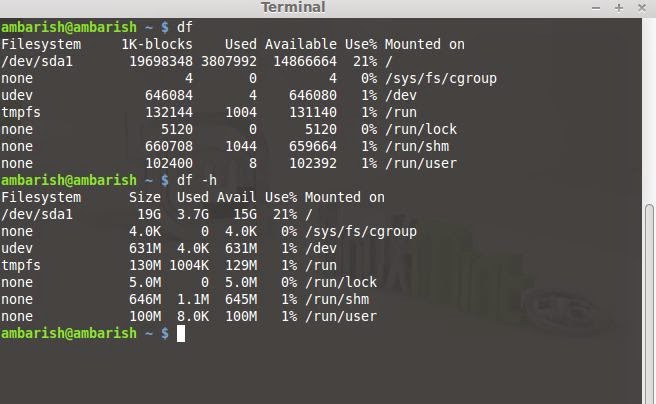Click the value 131140
656x404 pixels.
[x=313, y=113]
